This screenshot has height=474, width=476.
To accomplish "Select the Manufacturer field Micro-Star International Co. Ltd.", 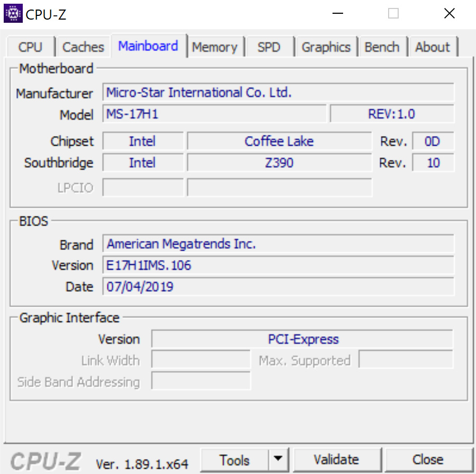I will point(279,92).
